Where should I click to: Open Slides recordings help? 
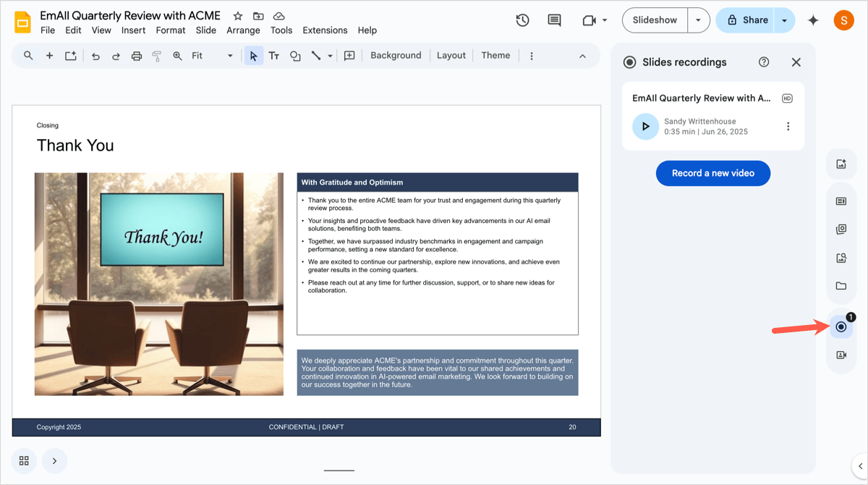point(764,62)
